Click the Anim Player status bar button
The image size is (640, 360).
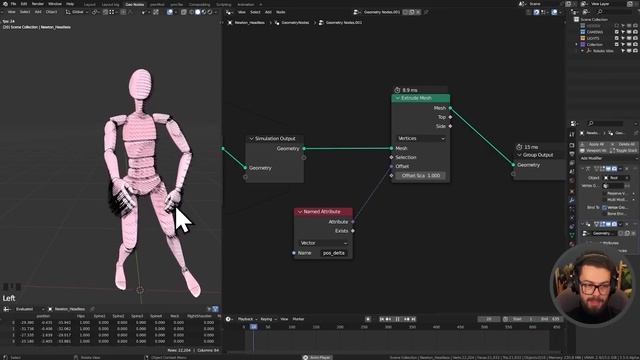(317, 358)
